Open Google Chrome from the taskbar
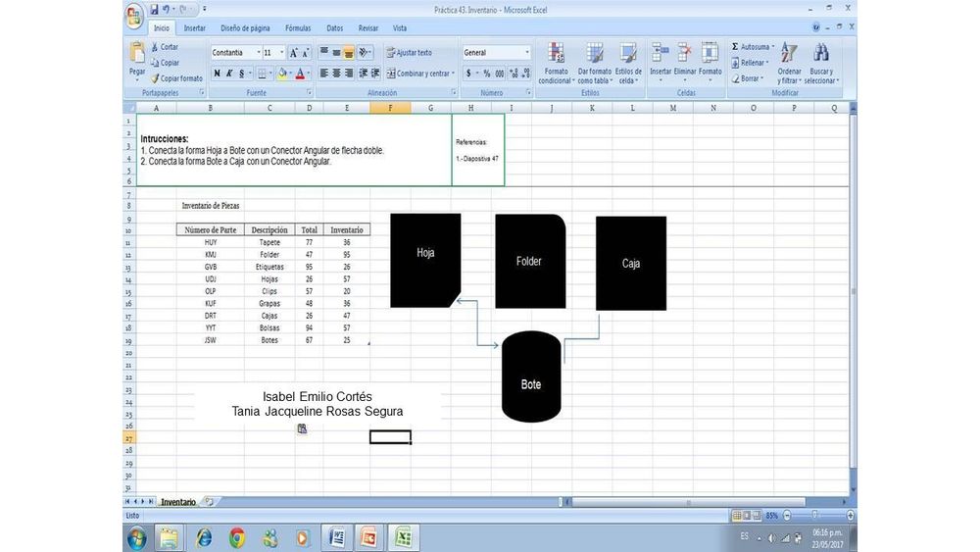The width and height of the screenshot is (980, 552). [x=237, y=537]
